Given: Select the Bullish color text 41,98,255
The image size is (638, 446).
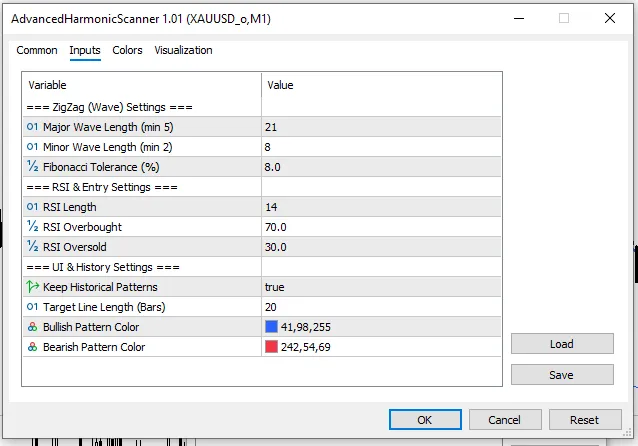Looking at the screenshot, I should pos(306,327).
